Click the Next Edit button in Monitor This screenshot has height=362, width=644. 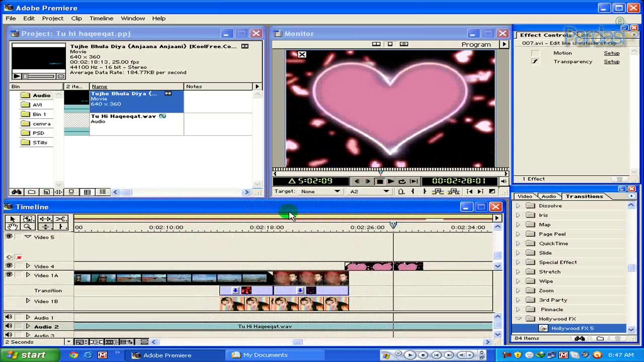coord(480,192)
